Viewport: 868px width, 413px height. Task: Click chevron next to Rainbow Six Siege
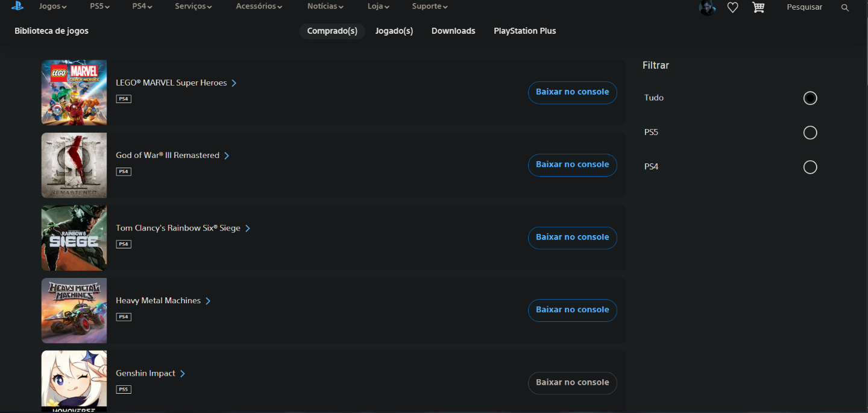pos(248,229)
